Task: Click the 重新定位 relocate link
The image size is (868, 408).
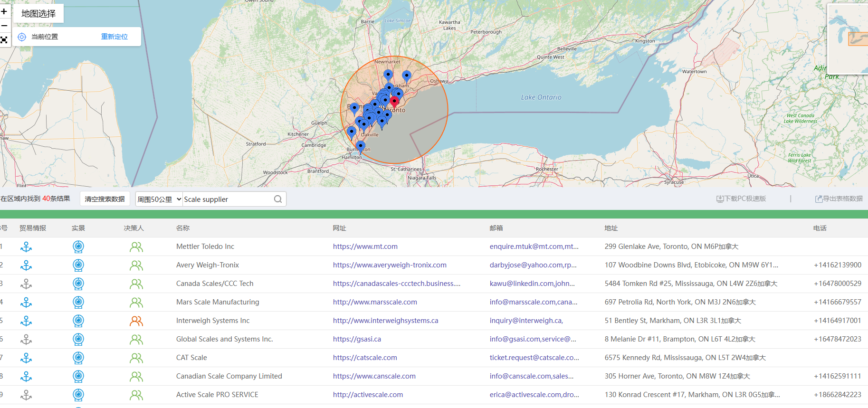Action: pos(114,37)
